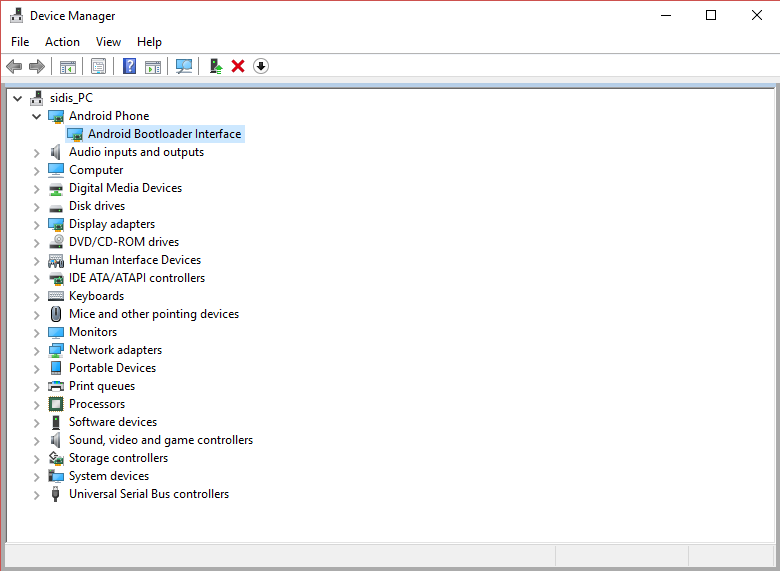The image size is (780, 572).
Task: Open the Action menu
Action: [62, 42]
